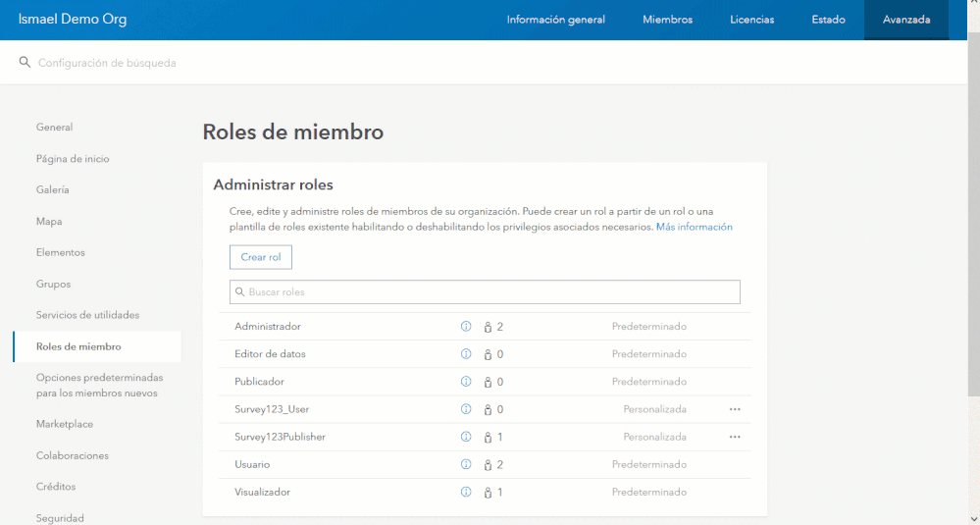
Task: Select the Avanzada tab
Action: tap(906, 20)
